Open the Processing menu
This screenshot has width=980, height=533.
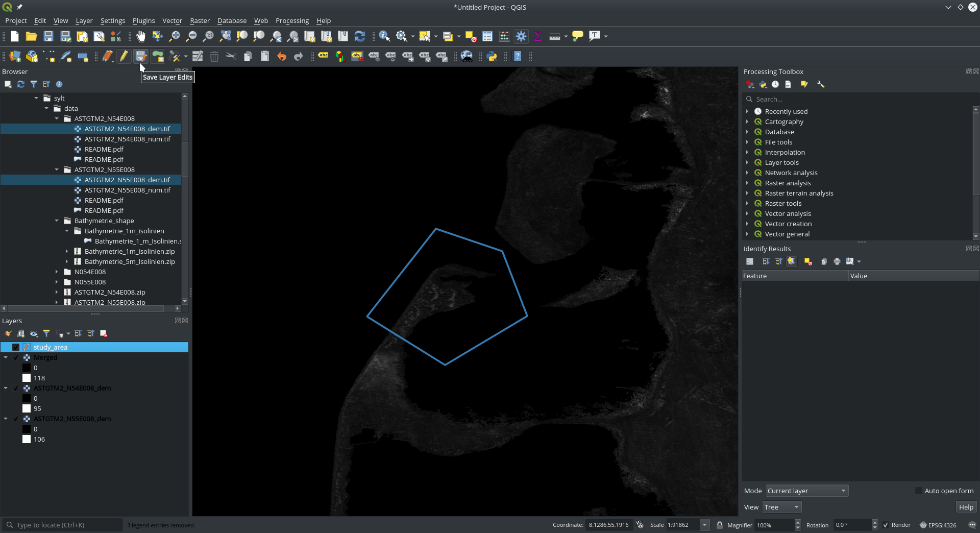291,20
